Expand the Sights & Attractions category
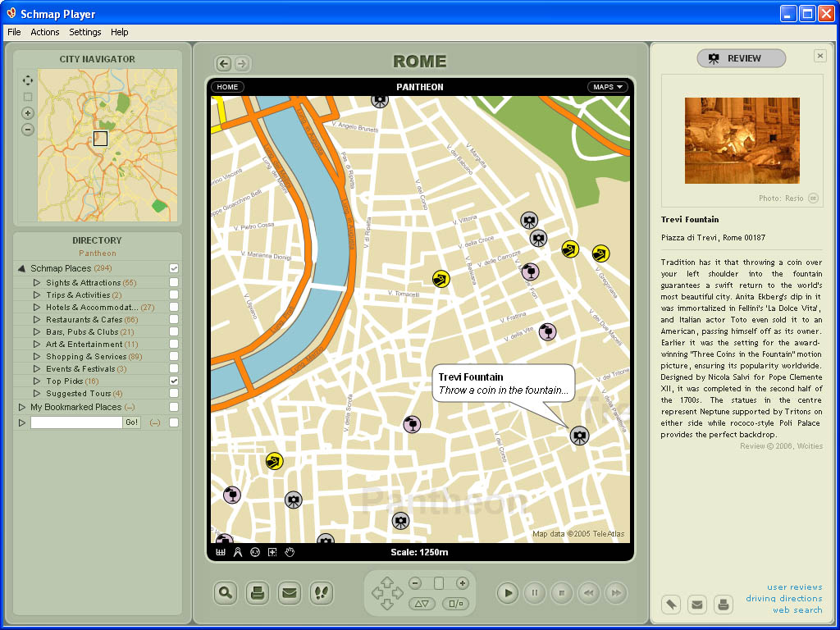The image size is (840, 630). click(x=37, y=283)
